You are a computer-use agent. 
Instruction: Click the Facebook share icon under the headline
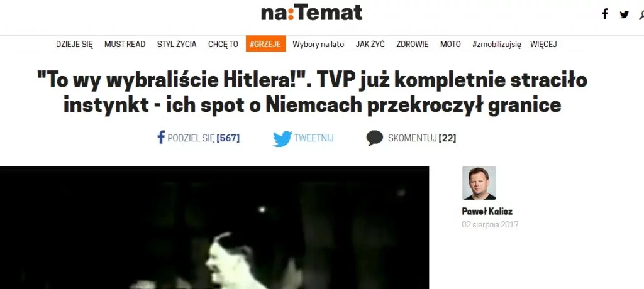pyautogui.click(x=161, y=137)
